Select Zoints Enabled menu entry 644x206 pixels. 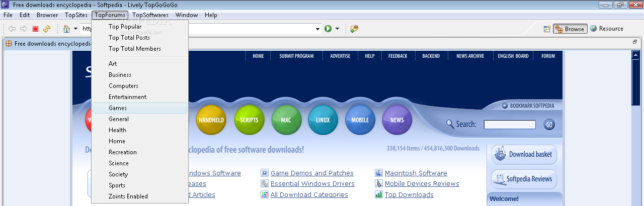tap(140, 196)
